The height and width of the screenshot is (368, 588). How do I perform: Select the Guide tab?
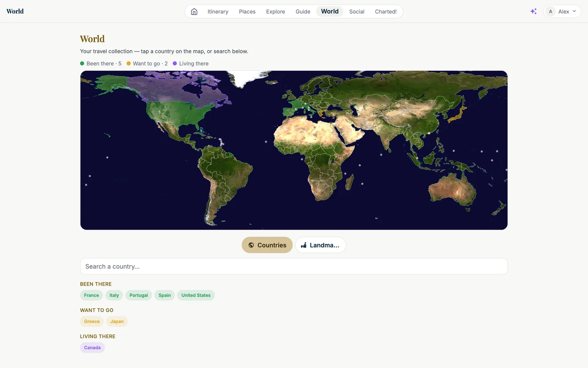303,11
